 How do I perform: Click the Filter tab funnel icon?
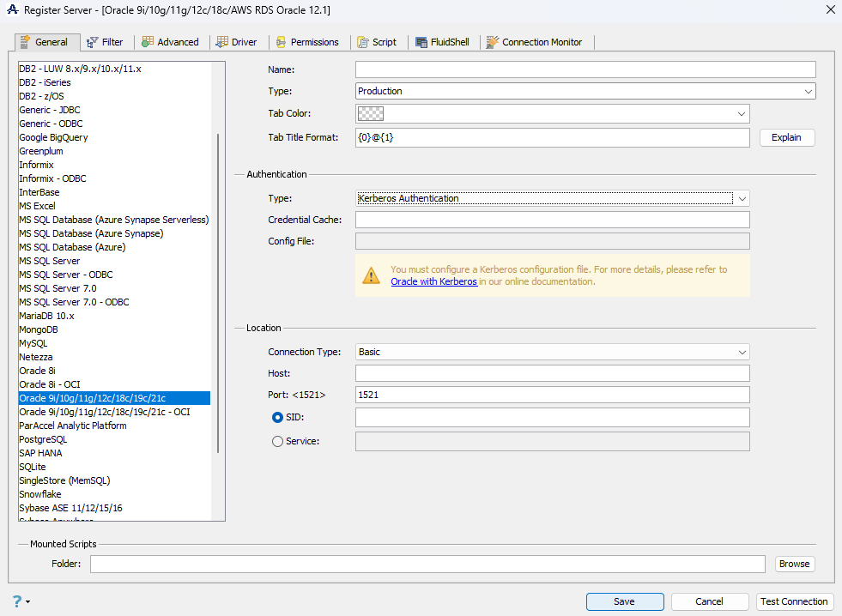click(x=93, y=42)
